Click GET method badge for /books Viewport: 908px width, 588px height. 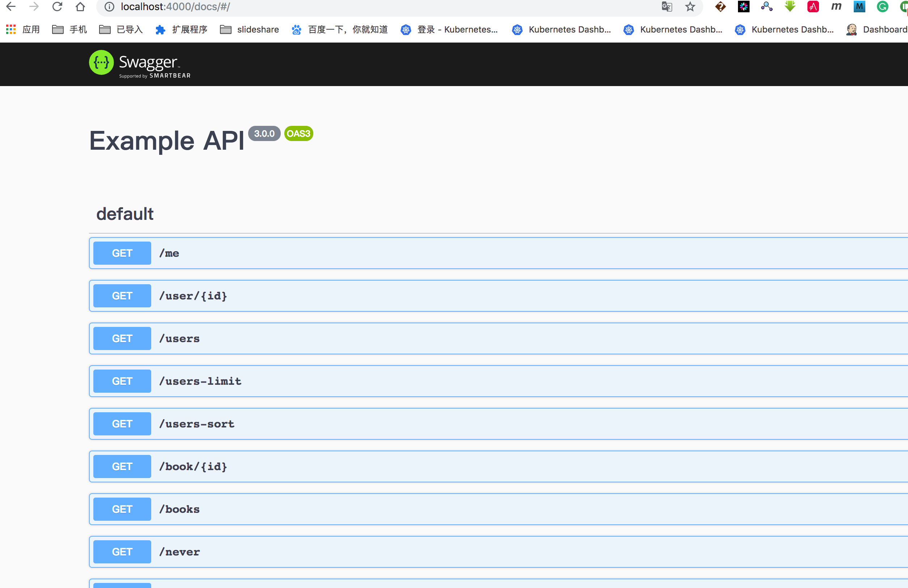(x=122, y=510)
